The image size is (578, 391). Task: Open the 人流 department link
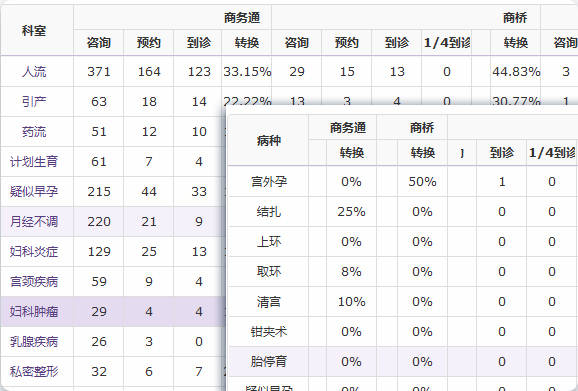[x=34, y=71]
